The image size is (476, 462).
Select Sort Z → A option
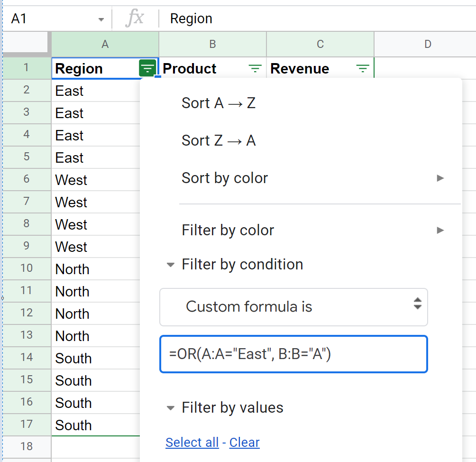219,140
